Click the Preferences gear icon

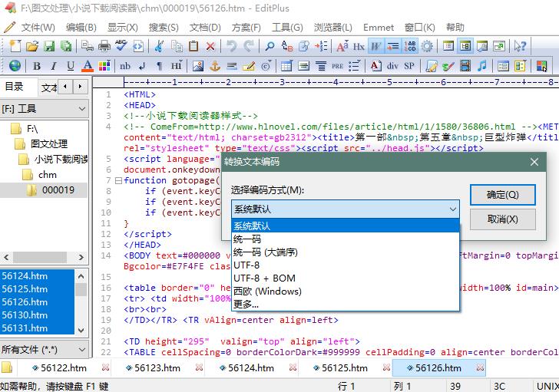tap(427, 46)
